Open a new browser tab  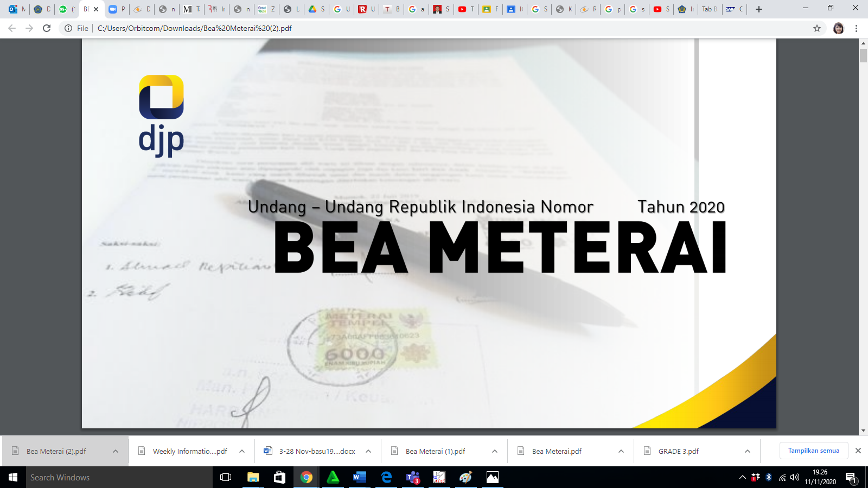point(759,9)
